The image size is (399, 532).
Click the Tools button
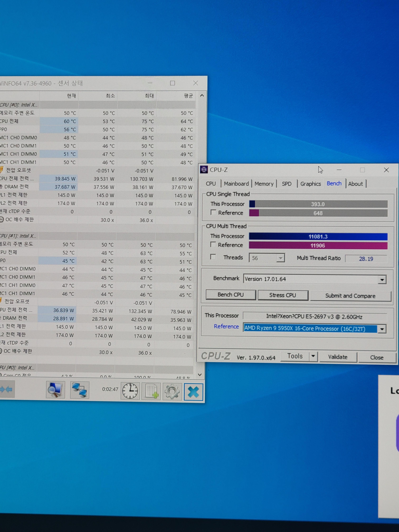(295, 356)
